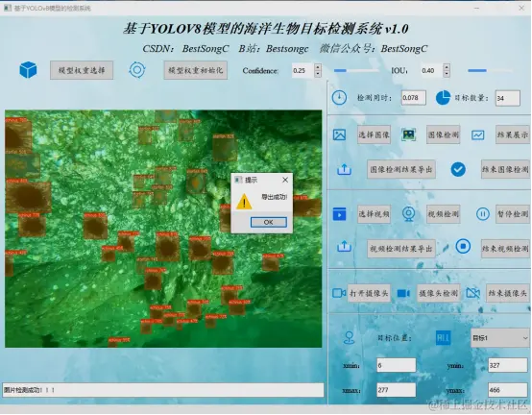Adjust the Confidence slider

click(356, 70)
